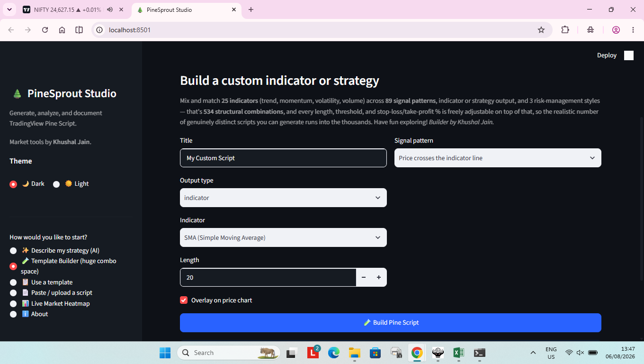Open a new browser tab

pos(251,9)
